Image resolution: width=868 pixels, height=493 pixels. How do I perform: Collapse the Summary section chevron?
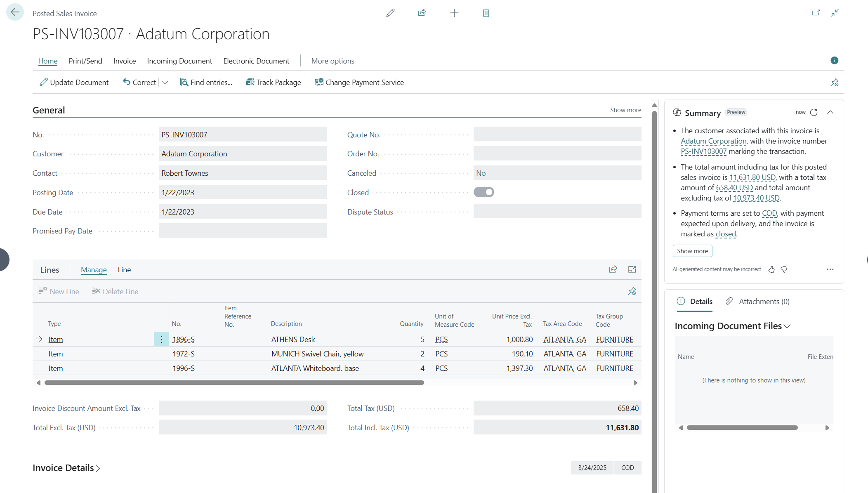830,112
